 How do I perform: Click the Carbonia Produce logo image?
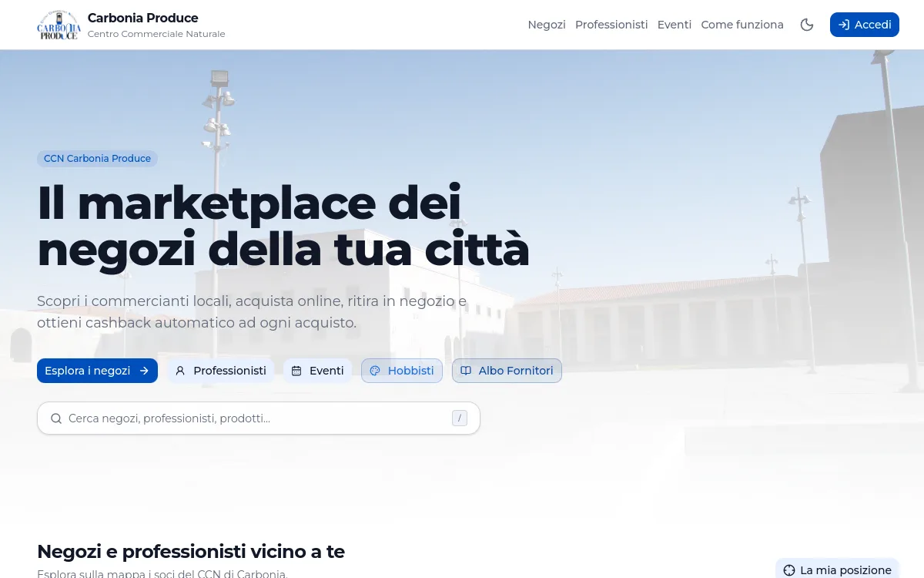59,25
